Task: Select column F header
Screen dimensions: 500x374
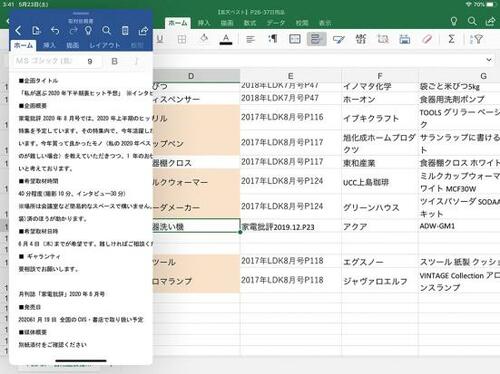Action: click(380, 76)
